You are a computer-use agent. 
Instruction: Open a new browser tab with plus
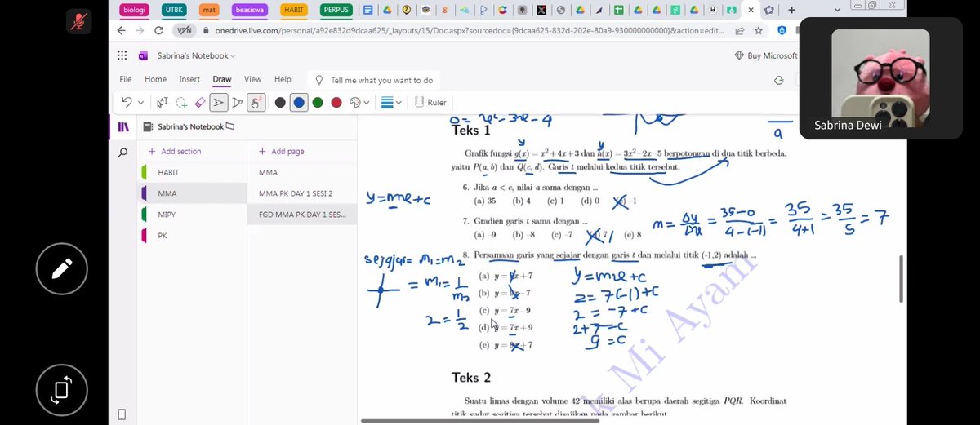[x=791, y=10]
